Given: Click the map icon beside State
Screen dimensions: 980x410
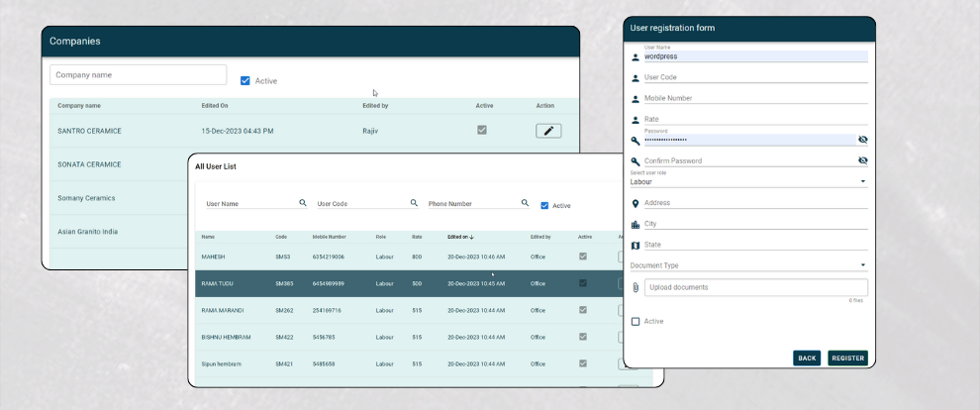Looking at the screenshot, I should tap(636, 245).
